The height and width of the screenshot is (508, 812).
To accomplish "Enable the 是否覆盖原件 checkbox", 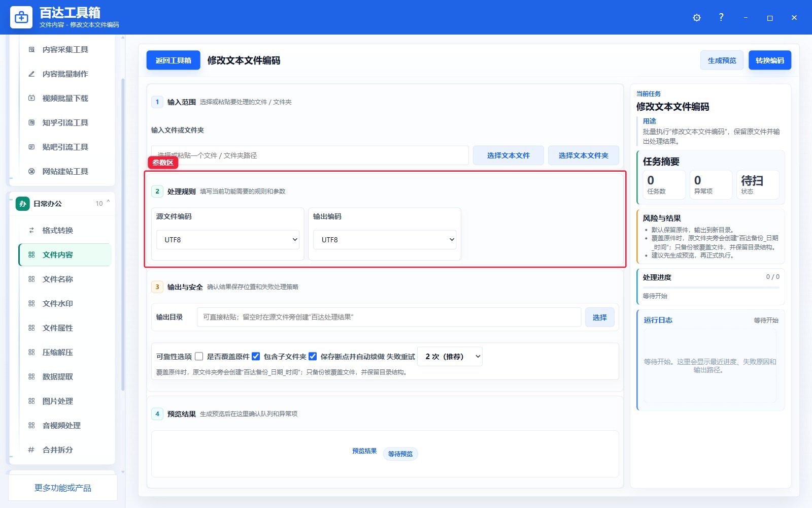I will 199,357.
